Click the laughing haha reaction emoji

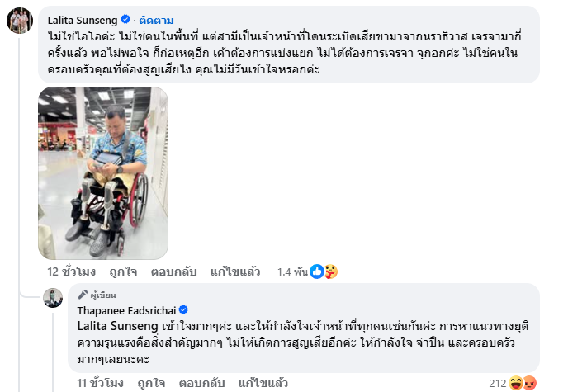[x=515, y=383]
